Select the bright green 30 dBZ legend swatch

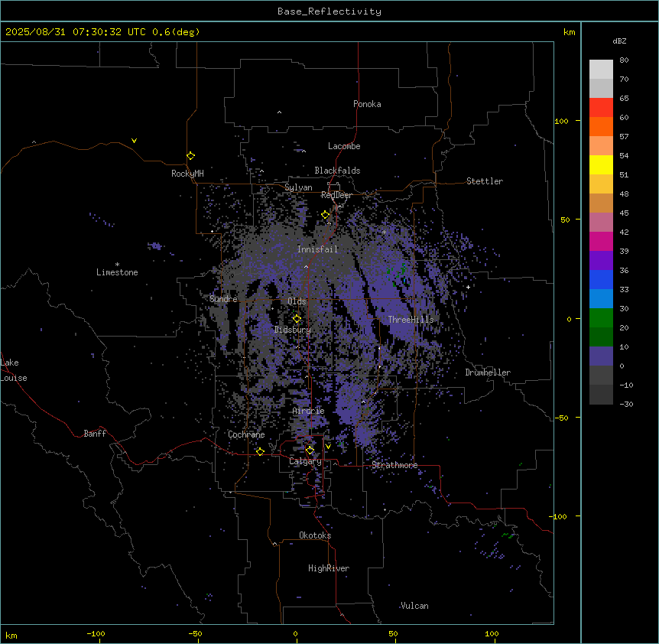coord(601,318)
